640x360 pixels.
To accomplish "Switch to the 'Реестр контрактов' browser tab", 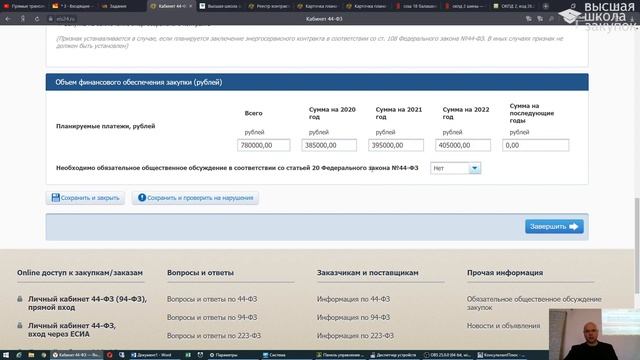I will click(x=269, y=6).
